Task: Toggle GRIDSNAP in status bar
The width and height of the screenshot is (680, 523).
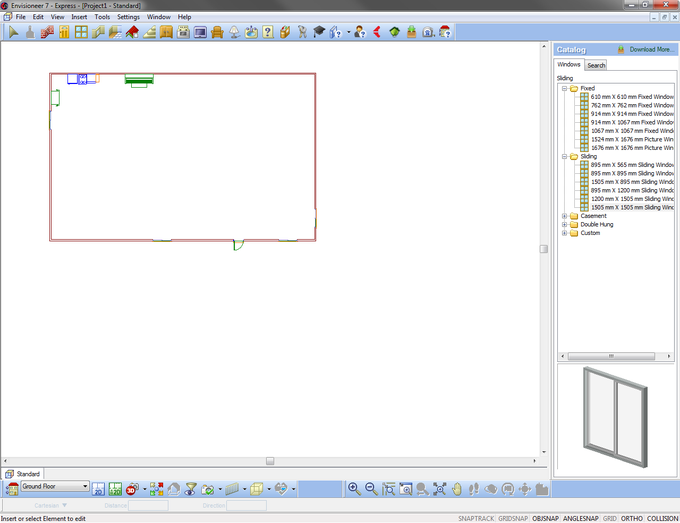Action: point(513,518)
